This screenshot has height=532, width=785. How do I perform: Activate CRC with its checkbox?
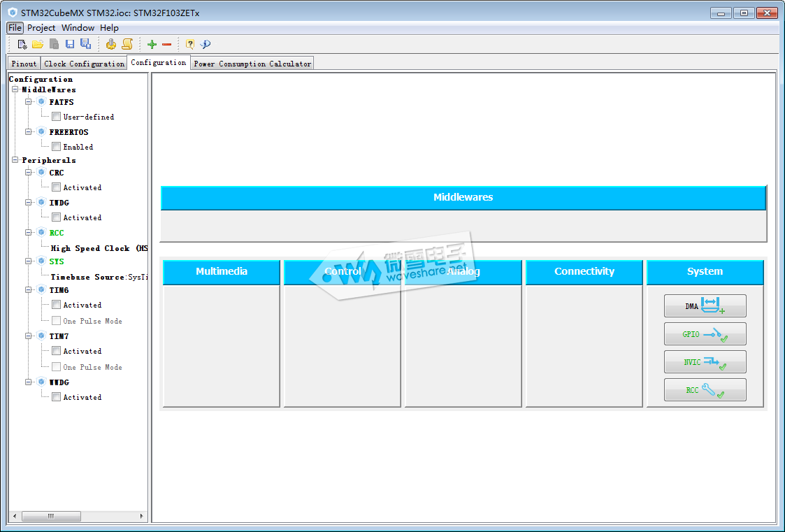click(57, 187)
